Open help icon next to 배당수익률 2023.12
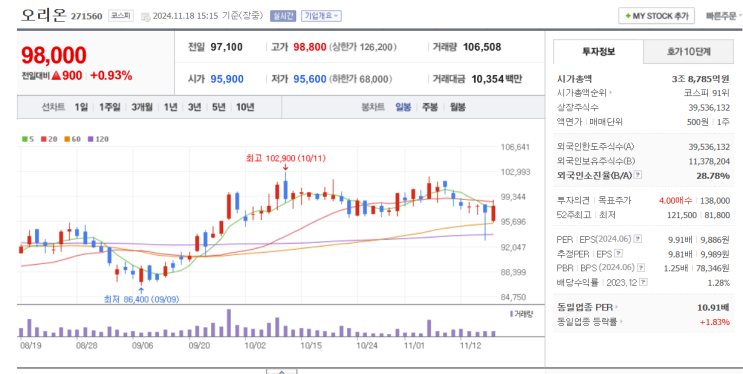The height and width of the screenshot is (374, 743). [643, 283]
